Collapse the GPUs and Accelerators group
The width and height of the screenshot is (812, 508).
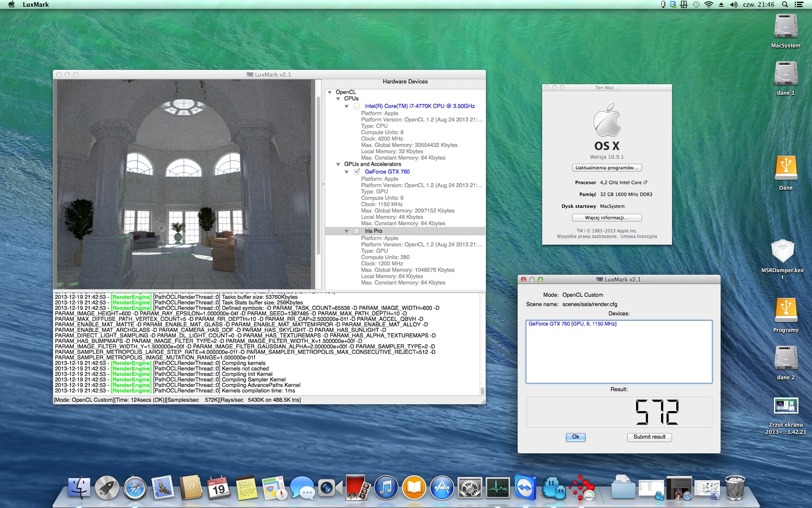pos(338,164)
